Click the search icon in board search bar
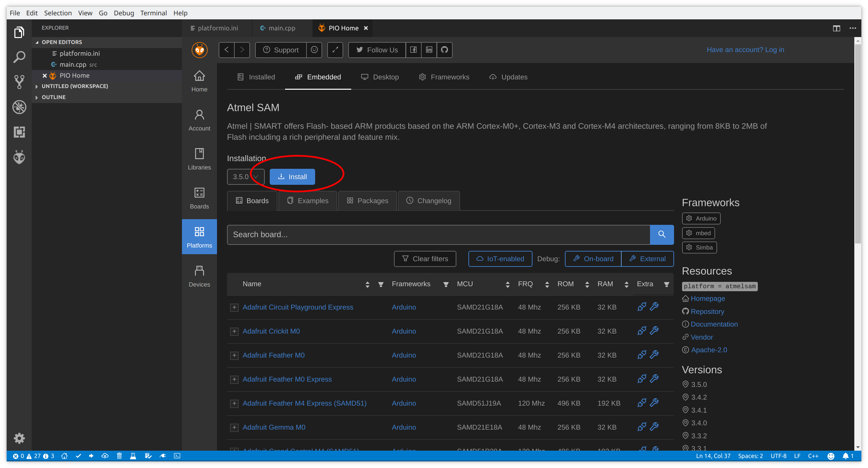The width and height of the screenshot is (868, 468). pyautogui.click(x=662, y=235)
